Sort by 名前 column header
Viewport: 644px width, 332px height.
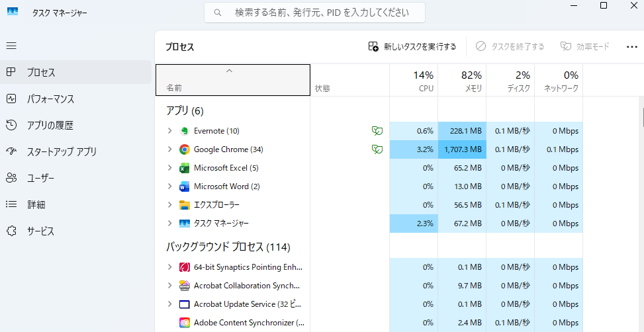point(233,80)
